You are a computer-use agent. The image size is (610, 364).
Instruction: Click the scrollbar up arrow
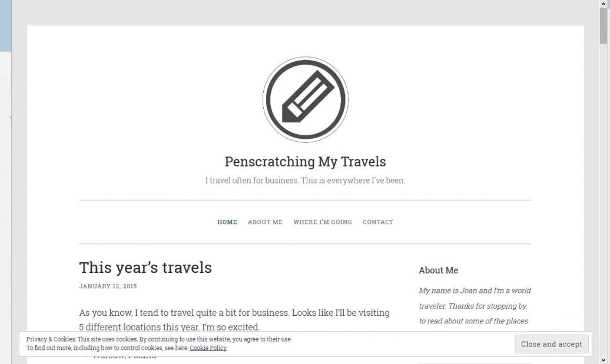click(x=604, y=5)
